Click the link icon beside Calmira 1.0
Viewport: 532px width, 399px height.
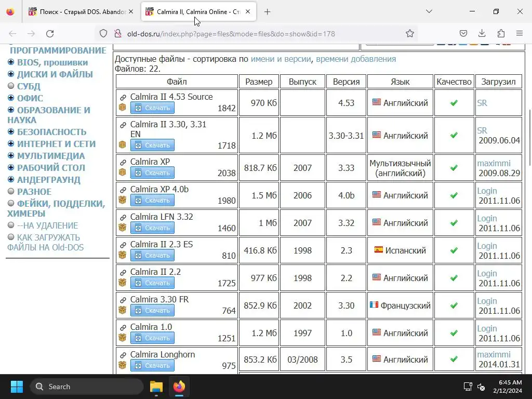click(x=123, y=327)
